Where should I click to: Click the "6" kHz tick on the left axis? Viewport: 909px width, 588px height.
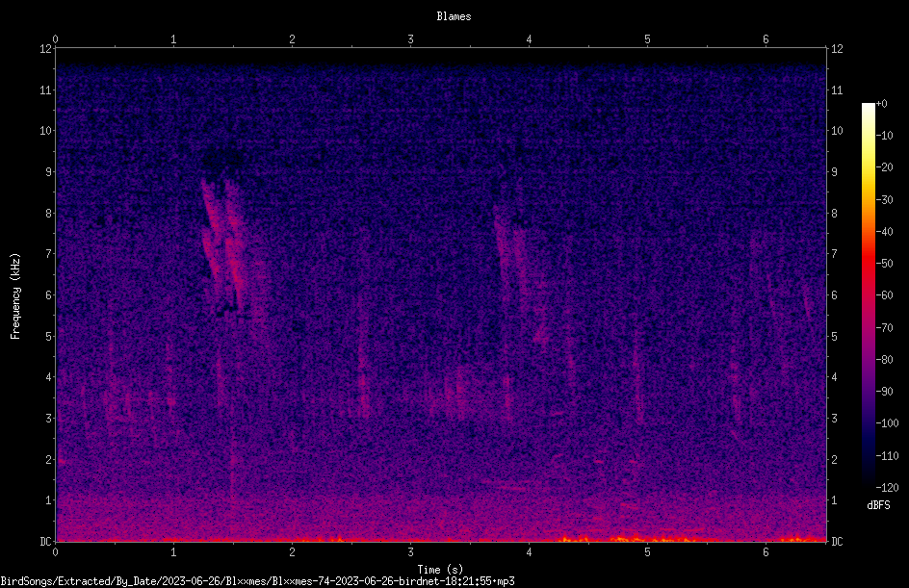[48, 295]
